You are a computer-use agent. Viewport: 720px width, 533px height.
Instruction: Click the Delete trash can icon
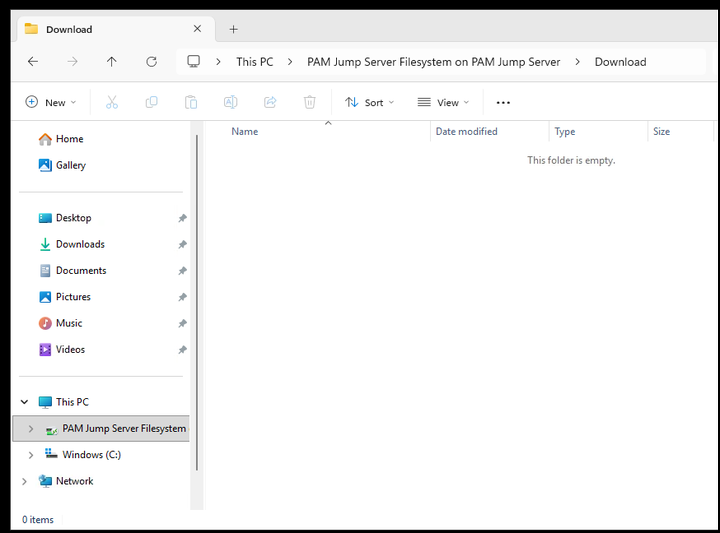pyautogui.click(x=309, y=102)
